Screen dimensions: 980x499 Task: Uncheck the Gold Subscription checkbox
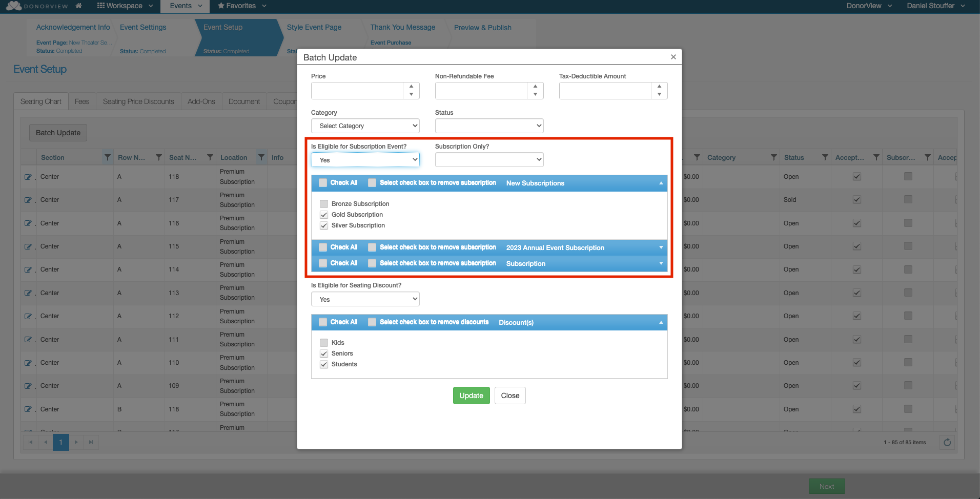tap(324, 215)
